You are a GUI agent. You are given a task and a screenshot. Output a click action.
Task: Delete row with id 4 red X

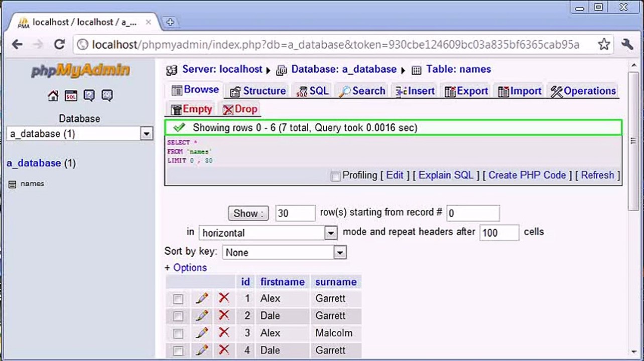[224, 349]
